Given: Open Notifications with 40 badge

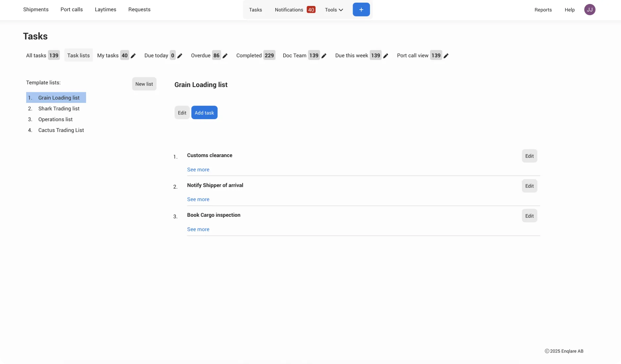Looking at the screenshot, I should click(295, 10).
